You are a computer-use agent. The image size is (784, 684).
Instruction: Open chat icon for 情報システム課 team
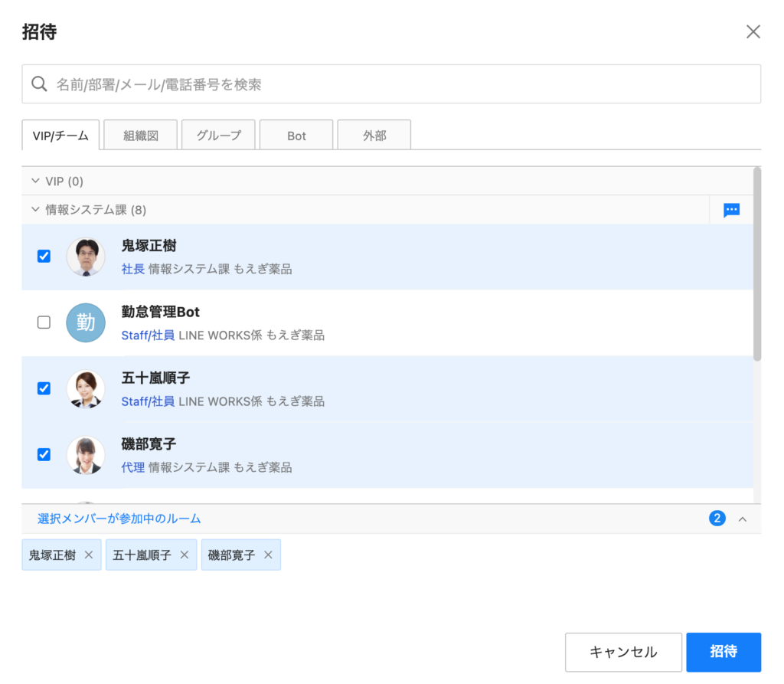[x=731, y=210]
